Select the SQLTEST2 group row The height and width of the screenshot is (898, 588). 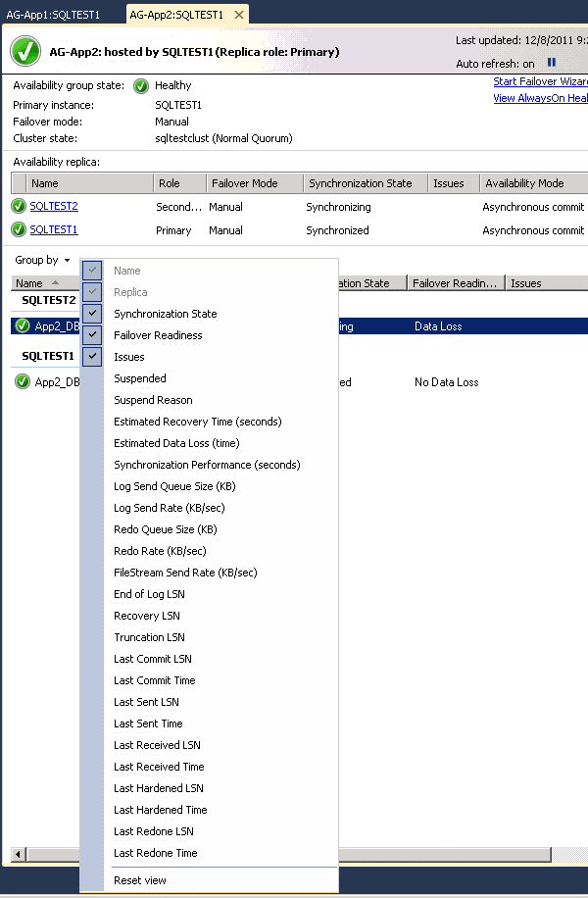[x=49, y=300]
